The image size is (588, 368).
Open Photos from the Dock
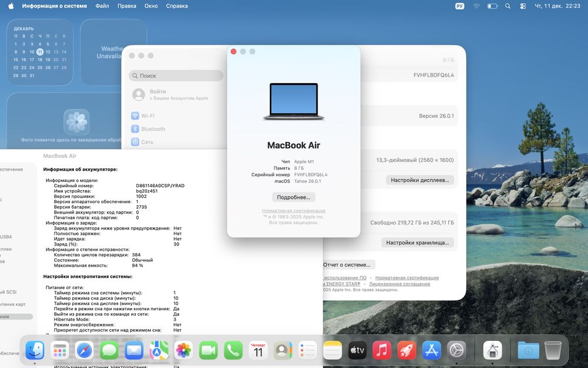183,350
